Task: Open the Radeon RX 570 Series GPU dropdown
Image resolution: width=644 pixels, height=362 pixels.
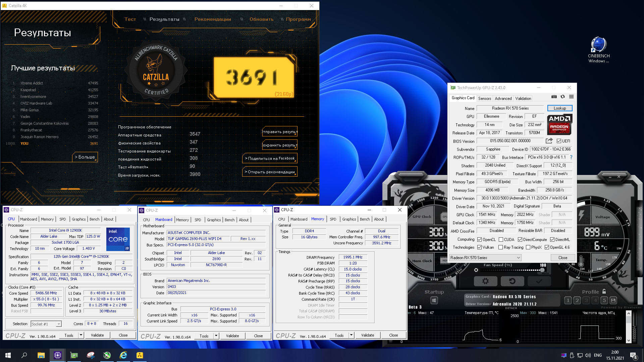Action: [485, 258]
